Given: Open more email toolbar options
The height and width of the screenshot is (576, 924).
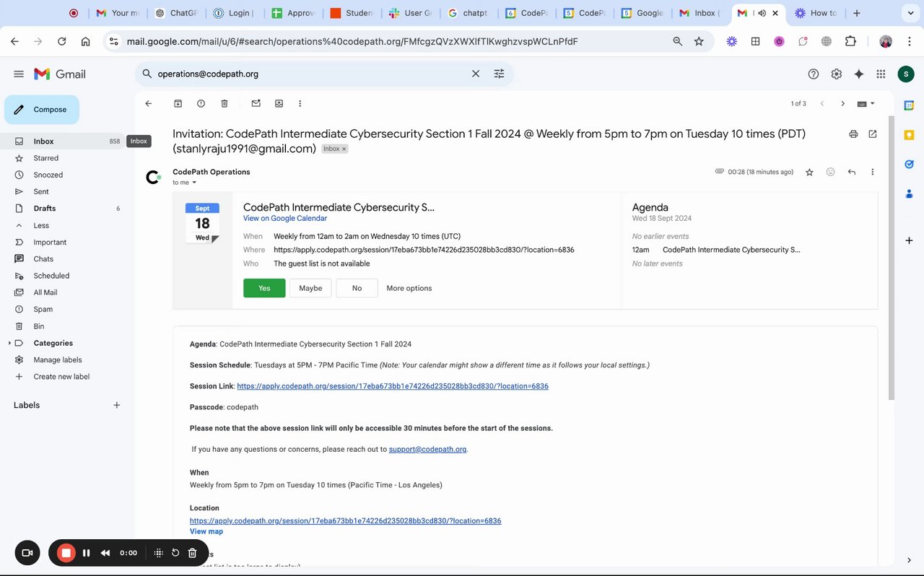Looking at the screenshot, I should (x=300, y=103).
